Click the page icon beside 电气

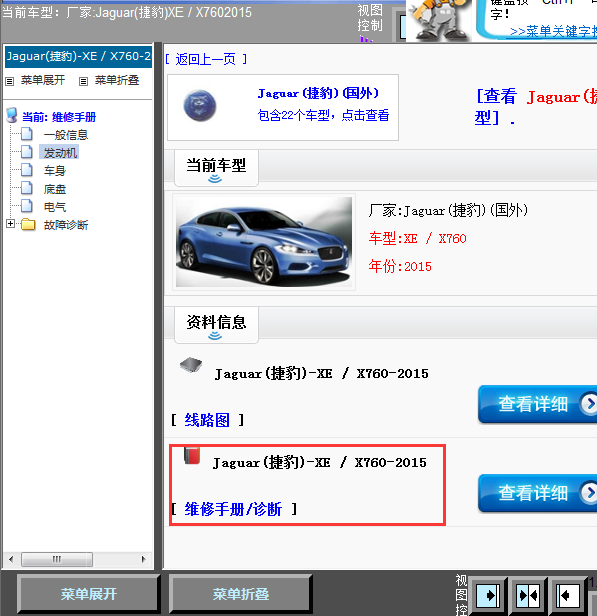pos(27,206)
